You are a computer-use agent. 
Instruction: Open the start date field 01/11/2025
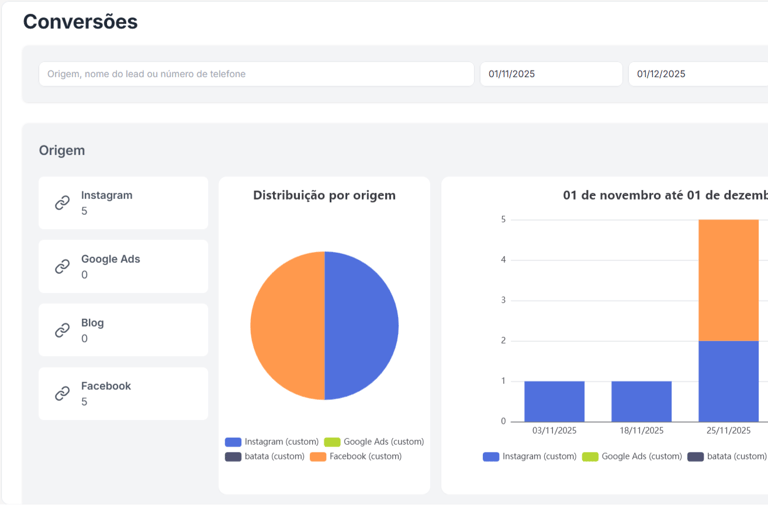pyautogui.click(x=551, y=74)
